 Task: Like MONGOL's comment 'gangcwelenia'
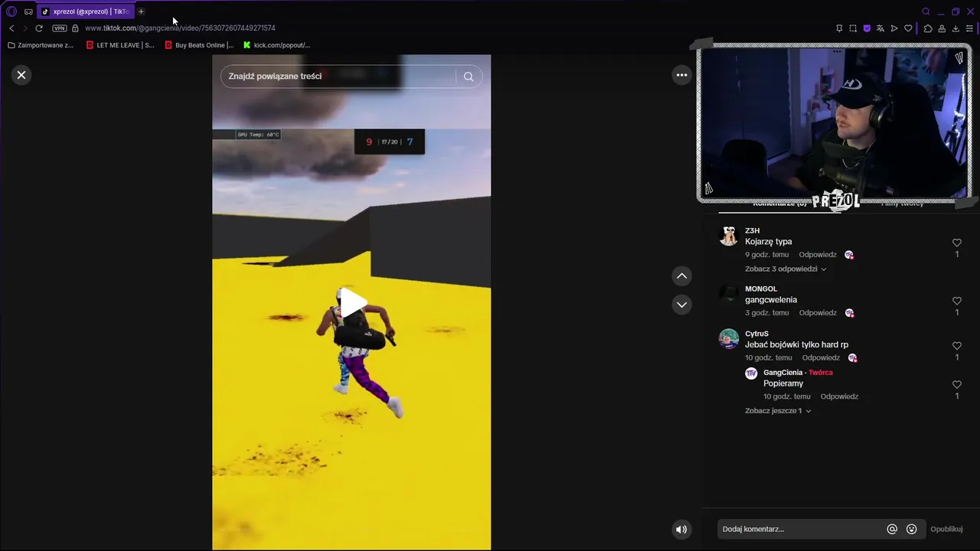[956, 301]
